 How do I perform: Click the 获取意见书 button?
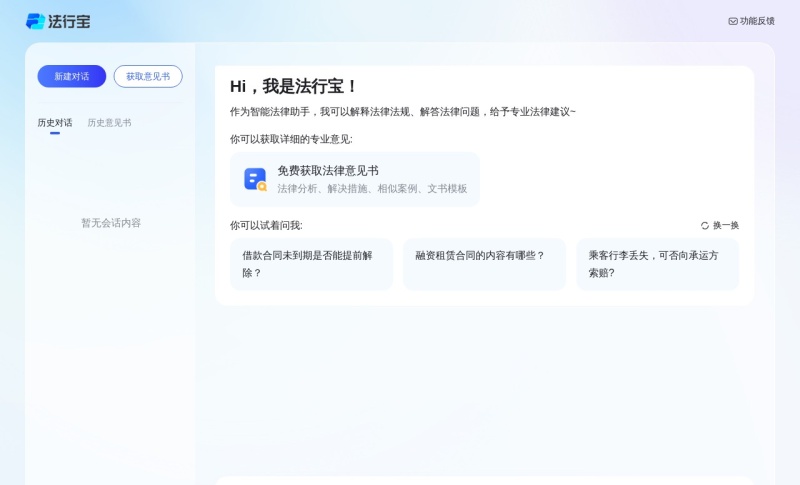click(148, 76)
